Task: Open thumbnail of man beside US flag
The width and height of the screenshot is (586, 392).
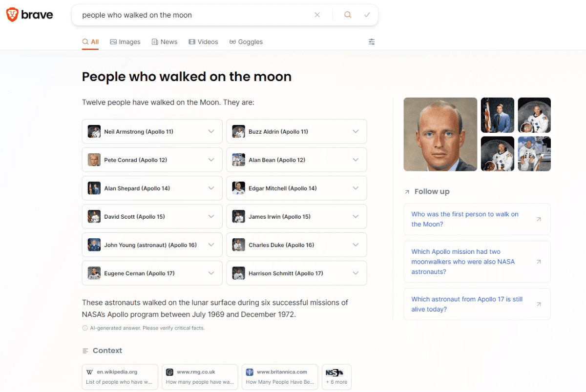Action: (498, 115)
